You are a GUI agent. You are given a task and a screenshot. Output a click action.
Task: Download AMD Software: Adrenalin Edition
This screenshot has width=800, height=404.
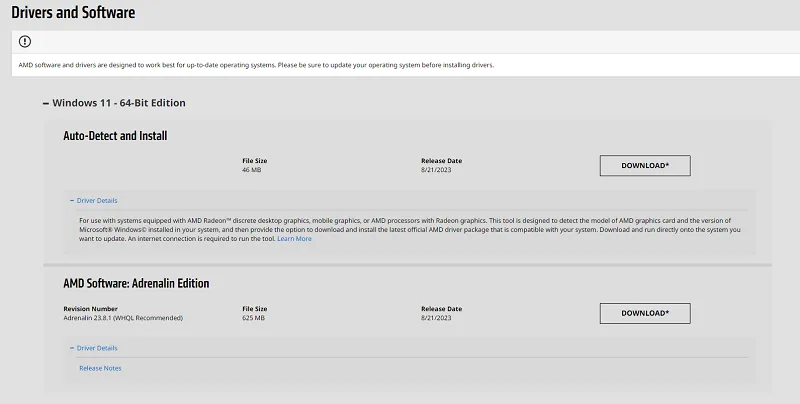(x=645, y=314)
